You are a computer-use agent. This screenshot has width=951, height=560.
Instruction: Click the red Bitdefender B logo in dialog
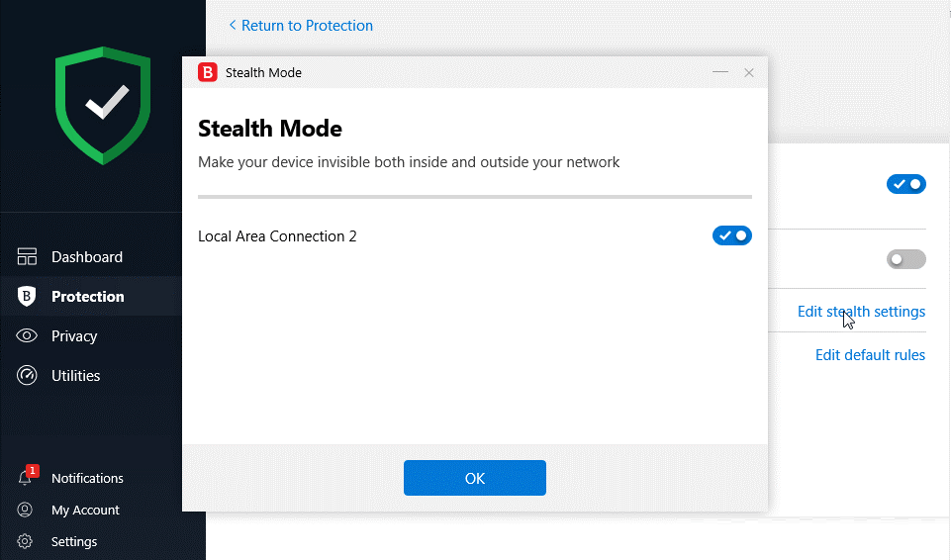tap(208, 73)
